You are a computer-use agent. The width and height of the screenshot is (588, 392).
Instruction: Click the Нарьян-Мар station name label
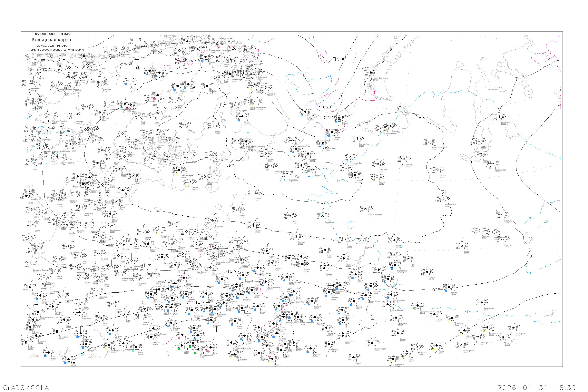(364, 144)
